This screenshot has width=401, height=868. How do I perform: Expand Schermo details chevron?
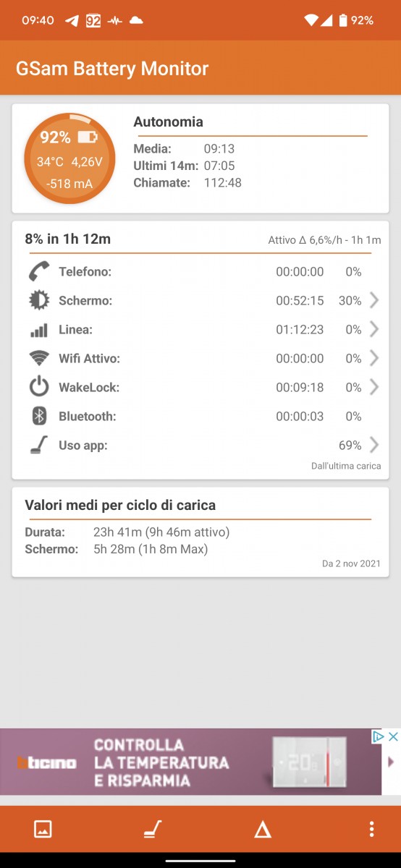tap(374, 300)
